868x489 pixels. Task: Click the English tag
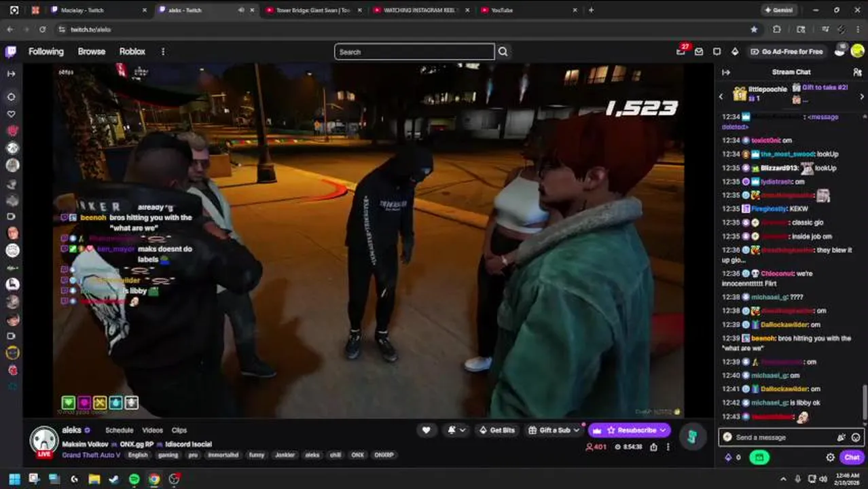coord(138,455)
